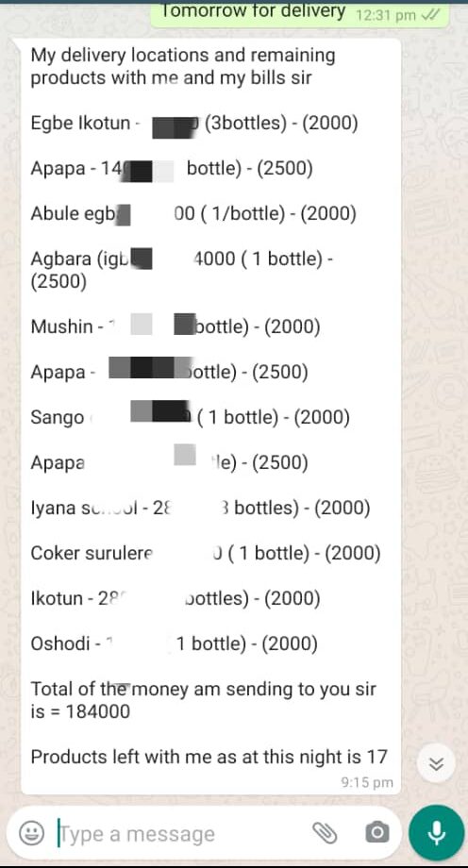Screen dimensions: 468x868
Task: Tap the green microphone voice button
Action: pyautogui.click(x=437, y=832)
